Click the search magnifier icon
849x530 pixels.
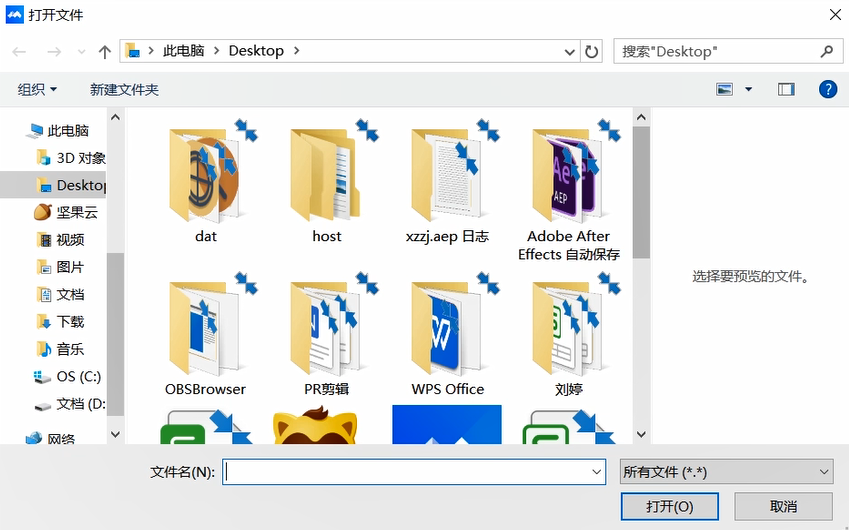pos(827,51)
